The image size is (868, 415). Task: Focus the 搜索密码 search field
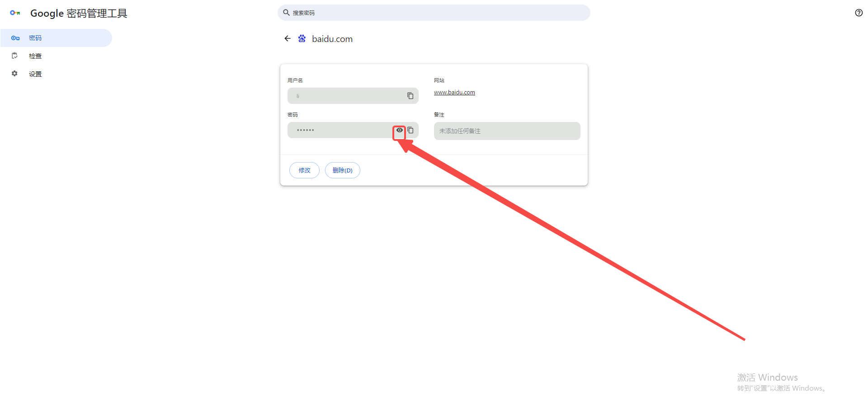coord(434,13)
